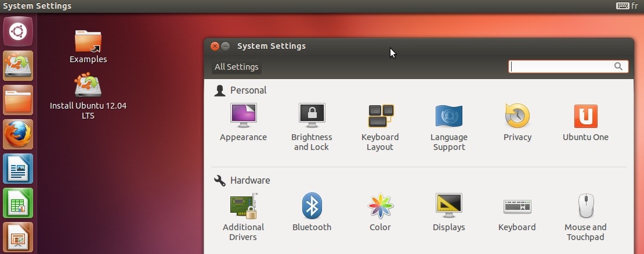Open the Privacy settings
Image resolution: width=644 pixels, height=254 pixels.
(518, 122)
